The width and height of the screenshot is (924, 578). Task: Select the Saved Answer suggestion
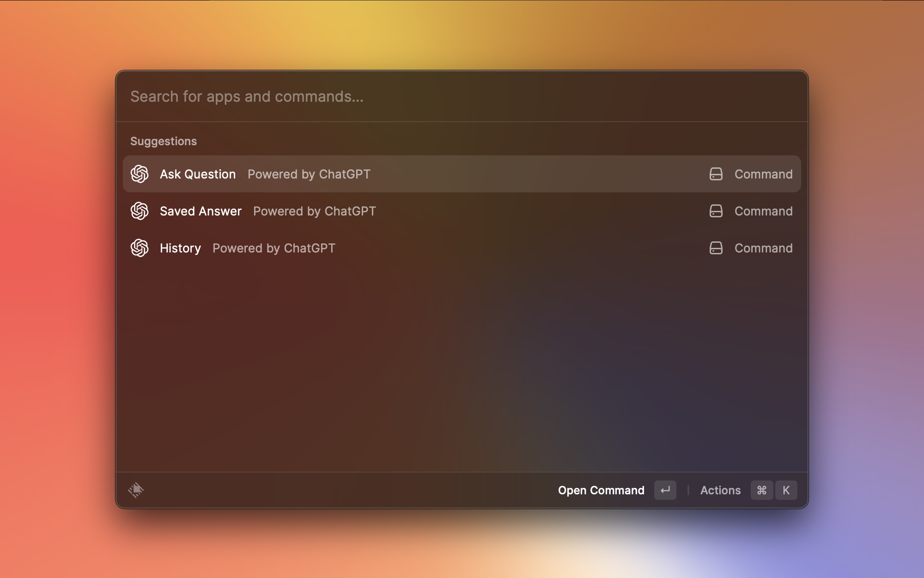pyautogui.click(x=462, y=211)
